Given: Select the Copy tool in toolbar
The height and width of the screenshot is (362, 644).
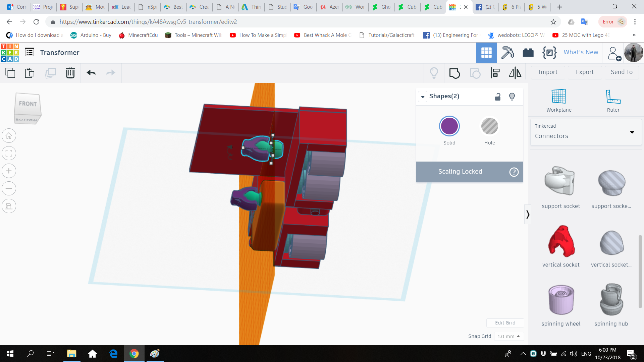Looking at the screenshot, I should tap(10, 72).
